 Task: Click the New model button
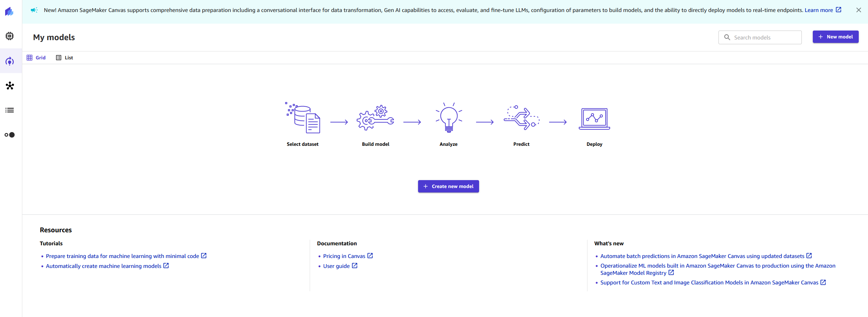pyautogui.click(x=835, y=37)
